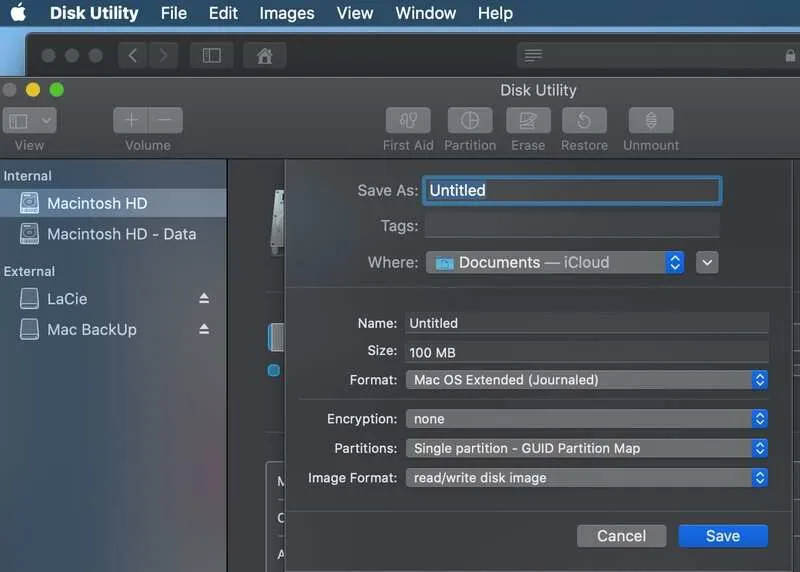Click the back arrow in background window
Image resolution: width=800 pixels, height=572 pixels.
pyautogui.click(x=133, y=55)
